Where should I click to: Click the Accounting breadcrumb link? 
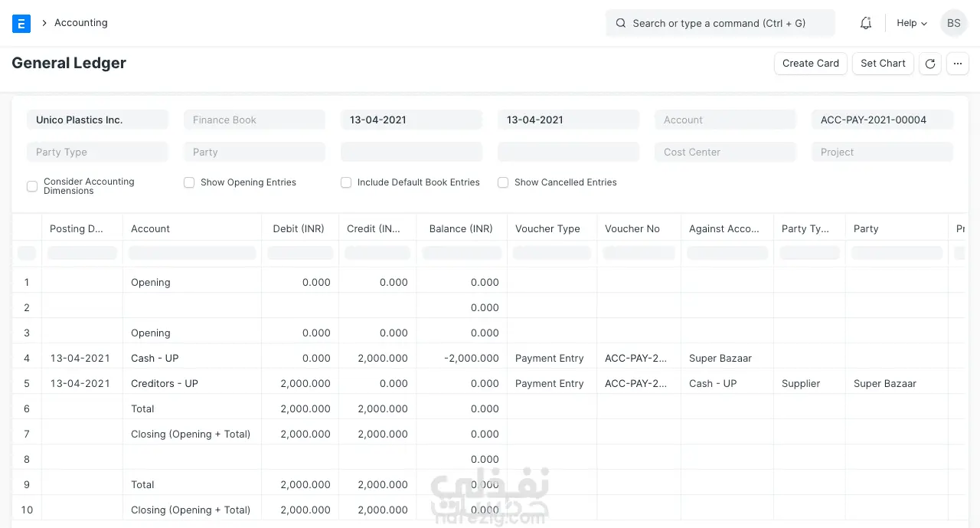coord(80,23)
